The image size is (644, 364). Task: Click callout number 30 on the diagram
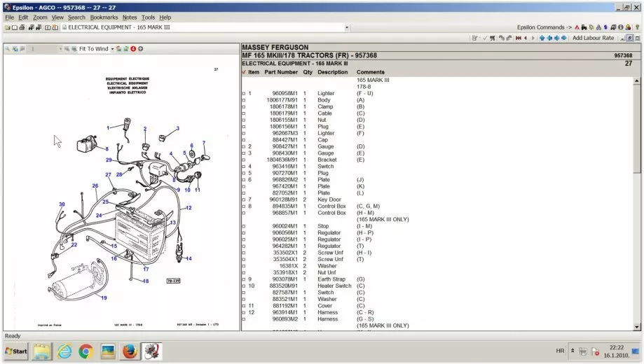pos(62,204)
